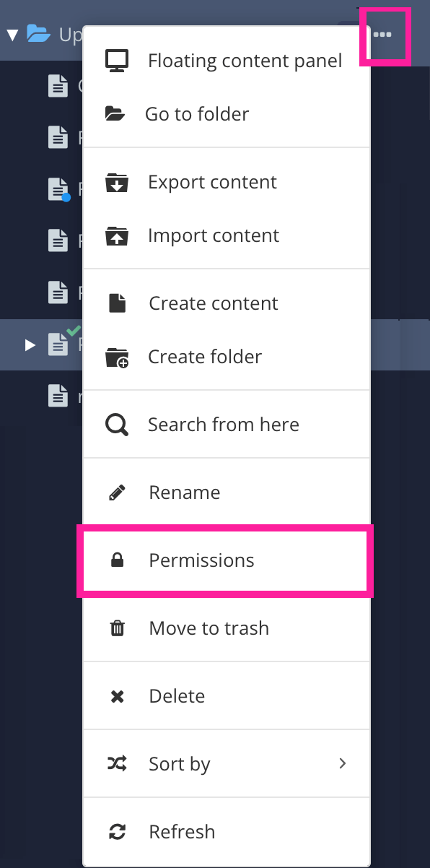The height and width of the screenshot is (868, 430).
Task: Click the Refresh circular arrow icon
Action: [x=115, y=831]
